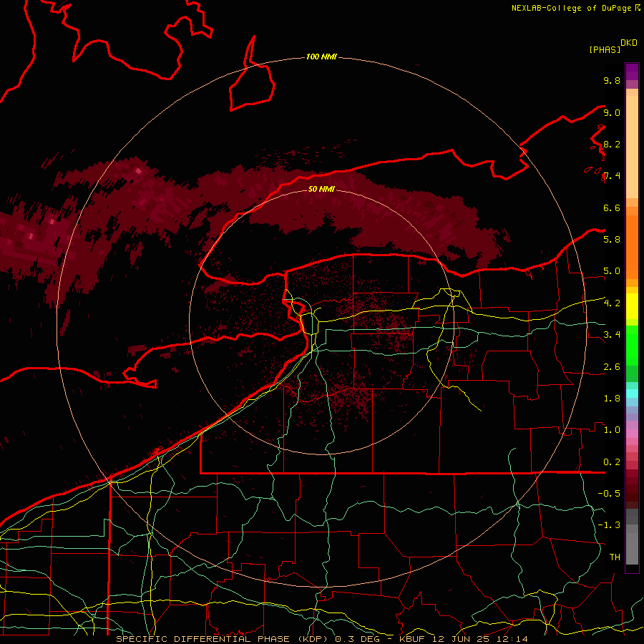Click the TH threshold label on the scale

point(615,557)
